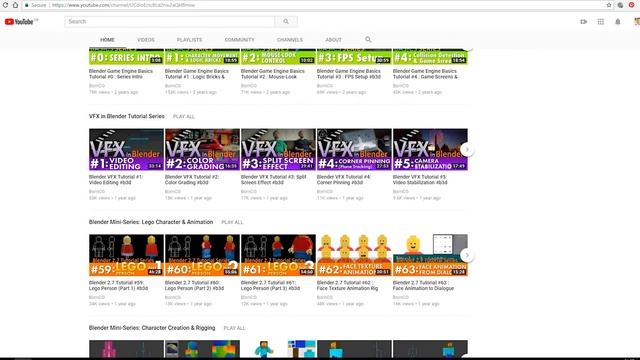Open VFX #1: Video Editing thumbnail

(126, 149)
